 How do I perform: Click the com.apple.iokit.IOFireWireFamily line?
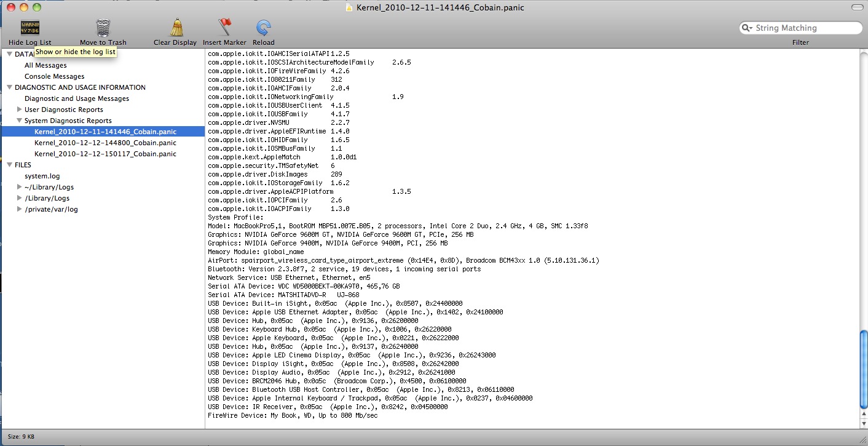(278, 71)
